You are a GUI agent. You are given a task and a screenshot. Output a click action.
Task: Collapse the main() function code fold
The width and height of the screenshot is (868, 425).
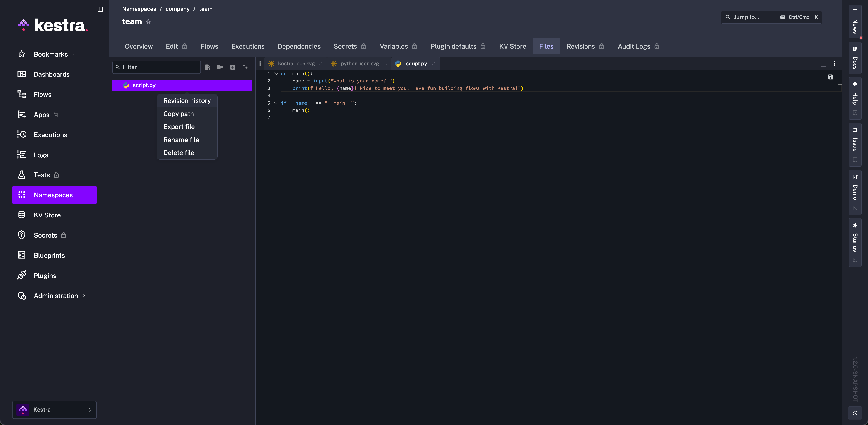pyautogui.click(x=276, y=74)
